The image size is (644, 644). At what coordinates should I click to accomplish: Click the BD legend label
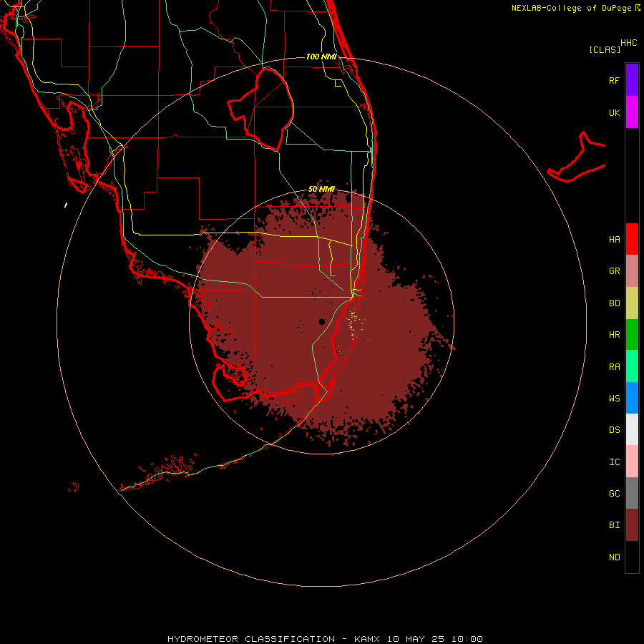(x=614, y=303)
